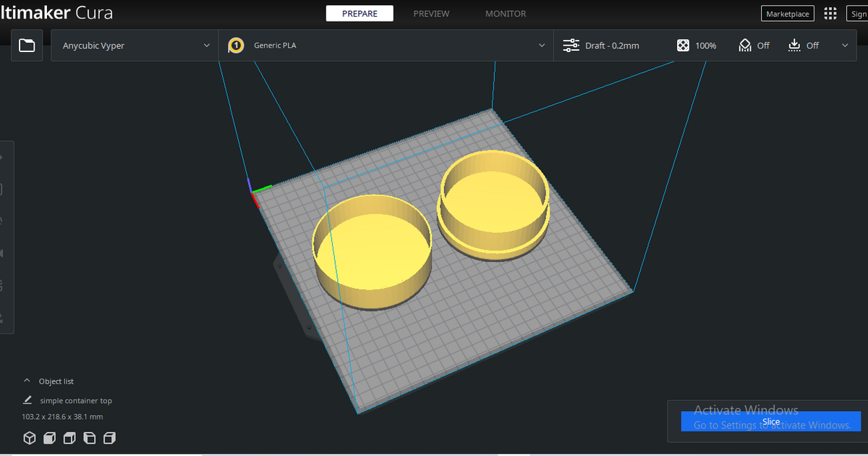
Task: Expand the print settings panel chevron
Action: [844, 45]
